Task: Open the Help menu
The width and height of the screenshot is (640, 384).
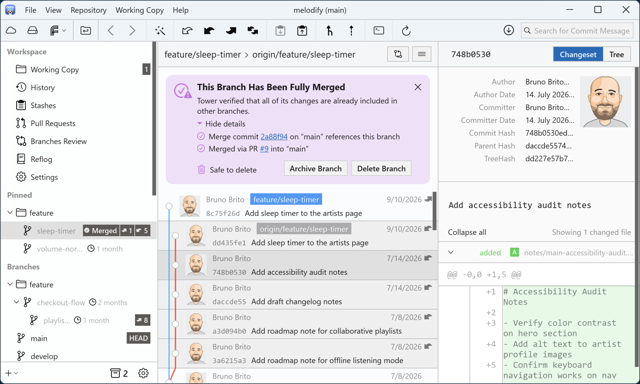Action: coord(180,10)
